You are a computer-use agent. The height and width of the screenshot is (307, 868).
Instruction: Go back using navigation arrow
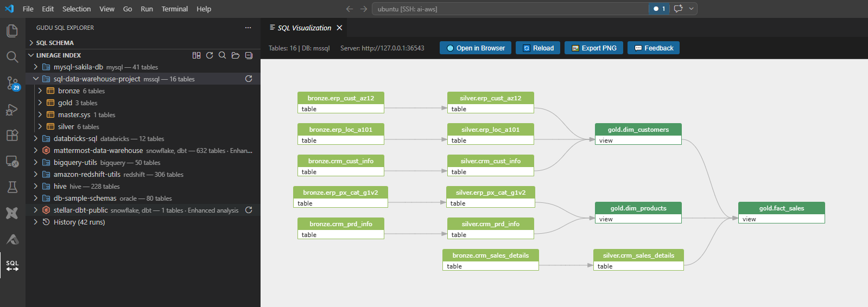click(x=350, y=9)
